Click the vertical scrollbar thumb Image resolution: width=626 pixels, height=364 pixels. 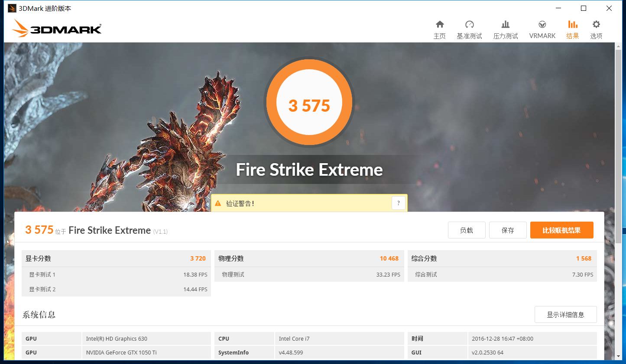pyautogui.click(x=618, y=146)
